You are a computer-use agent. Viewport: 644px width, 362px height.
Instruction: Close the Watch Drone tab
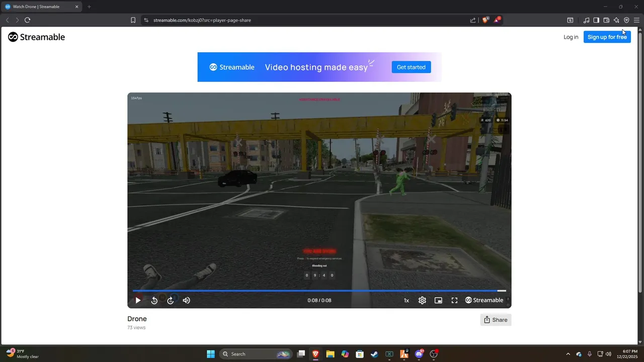(x=77, y=7)
